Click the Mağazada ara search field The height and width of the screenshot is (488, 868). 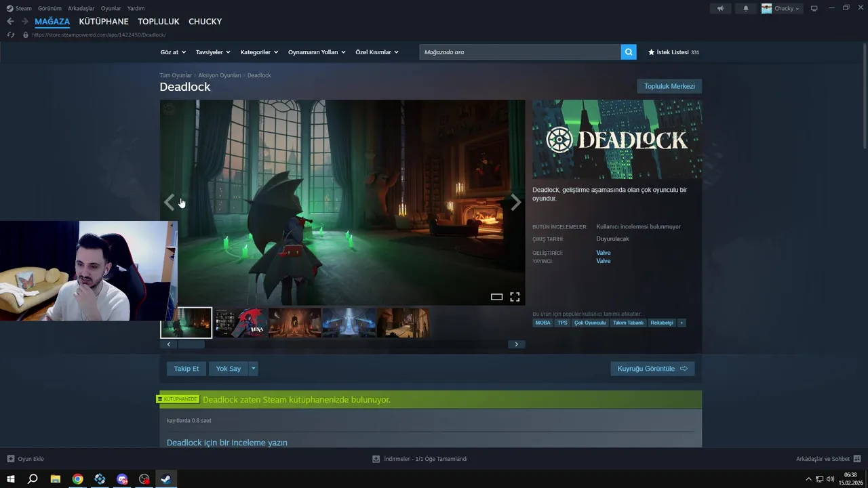coord(520,52)
